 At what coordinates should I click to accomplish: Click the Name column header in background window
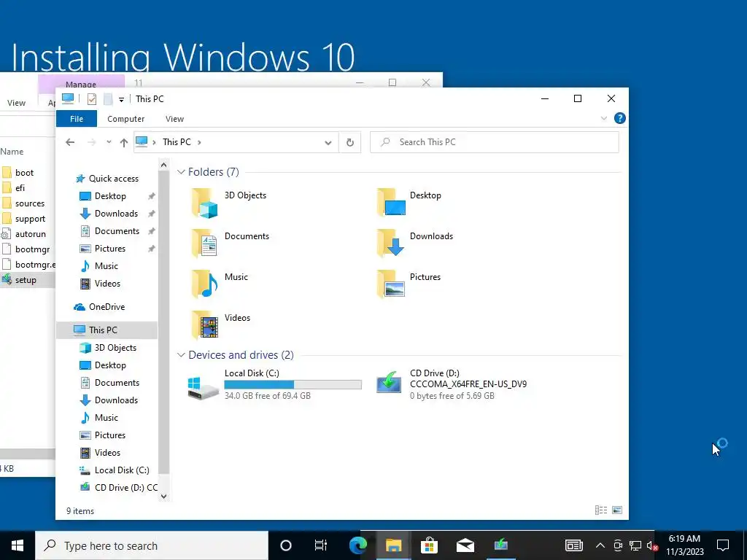[x=12, y=152]
